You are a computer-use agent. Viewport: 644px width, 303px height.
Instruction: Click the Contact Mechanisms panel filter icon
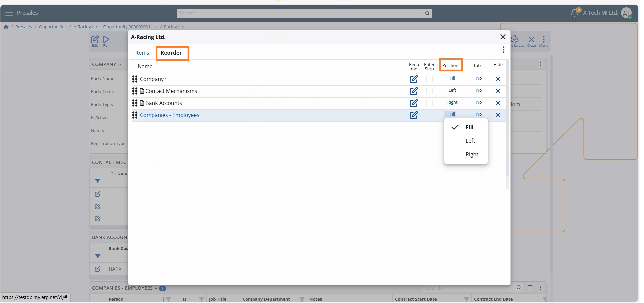(98, 181)
